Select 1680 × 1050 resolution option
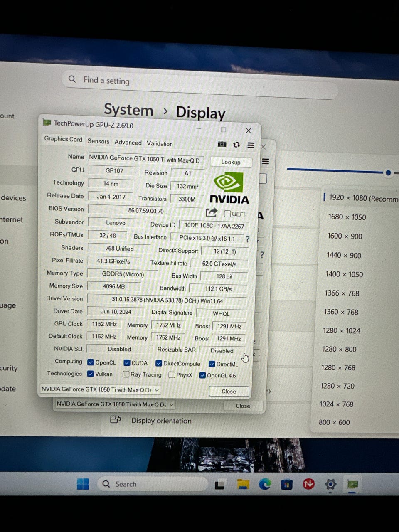399x532 pixels. 347,217
